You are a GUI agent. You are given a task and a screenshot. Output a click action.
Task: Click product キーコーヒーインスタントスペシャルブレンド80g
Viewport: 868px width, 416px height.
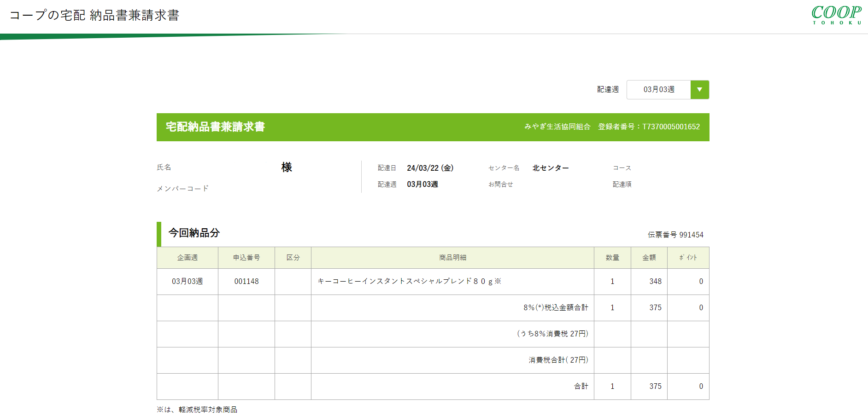click(409, 281)
